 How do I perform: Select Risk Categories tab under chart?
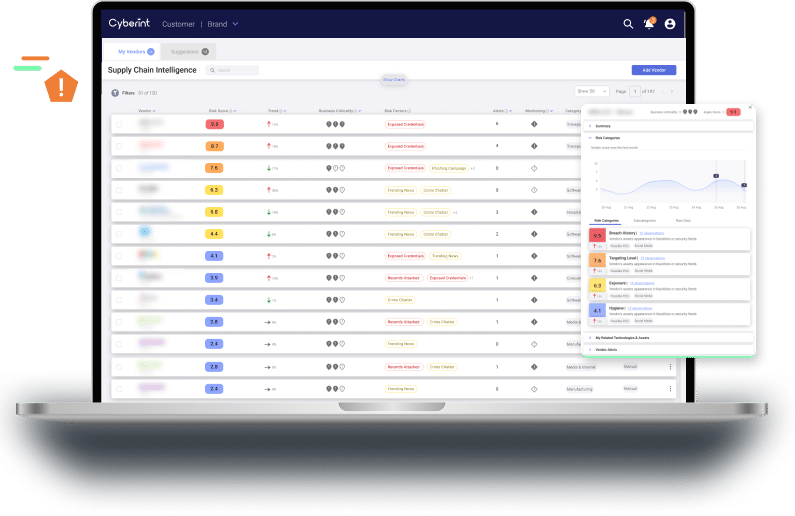click(606, 221)
